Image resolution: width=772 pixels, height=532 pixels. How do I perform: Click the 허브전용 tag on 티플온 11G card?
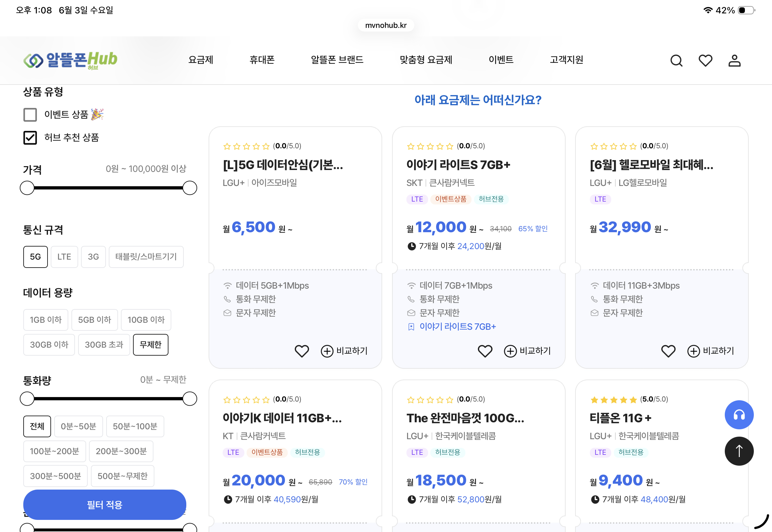click(x=631, y=452)
